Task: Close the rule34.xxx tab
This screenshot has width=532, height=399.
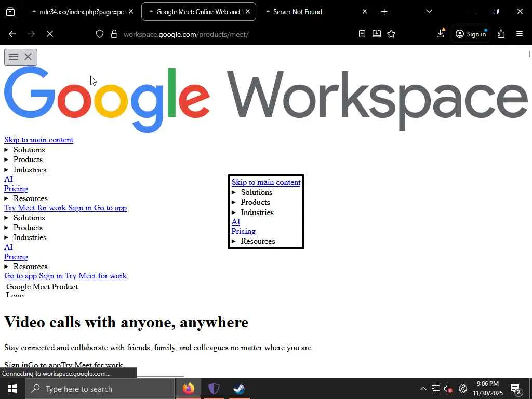Action: pyautogui.click(x=131, y=11)
